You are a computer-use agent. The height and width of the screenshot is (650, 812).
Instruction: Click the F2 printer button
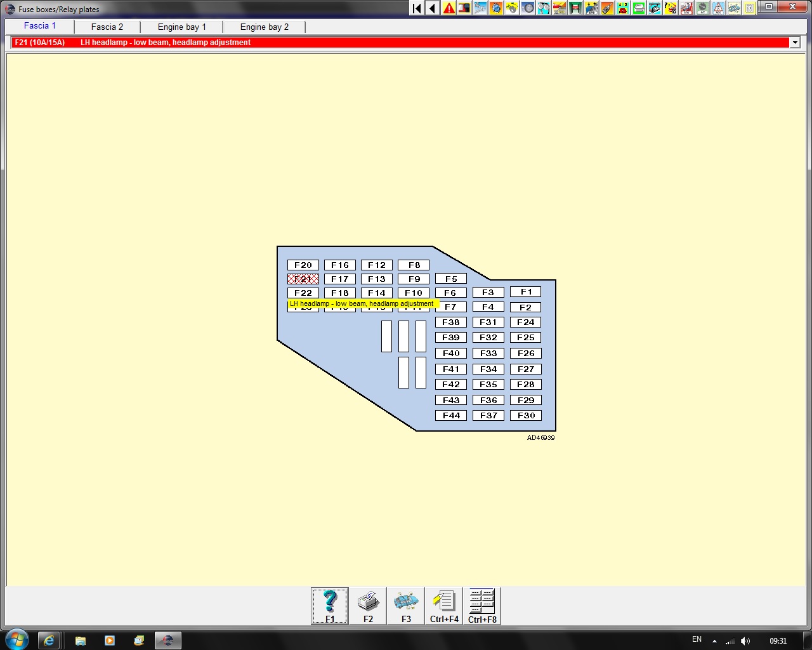[x=368, y=606]
